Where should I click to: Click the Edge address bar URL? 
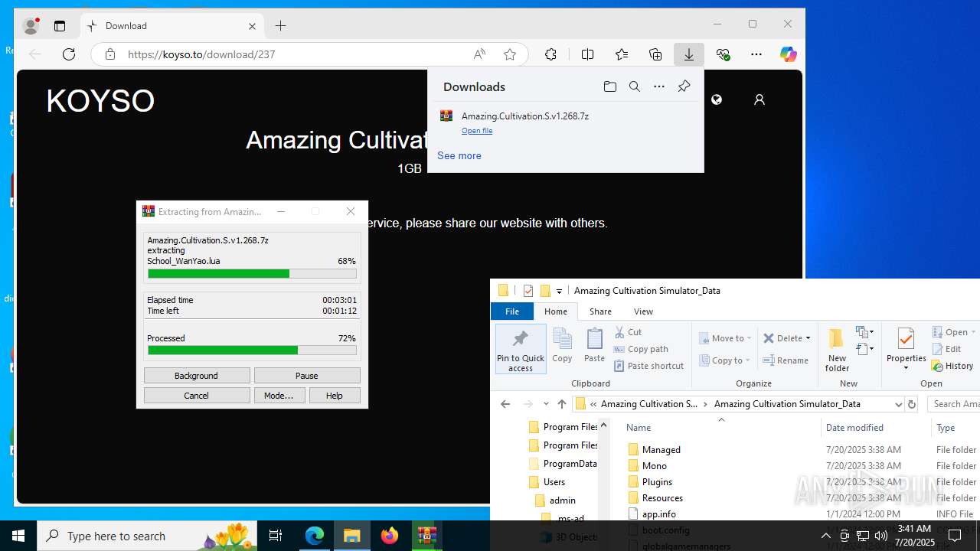coord(201,54)
